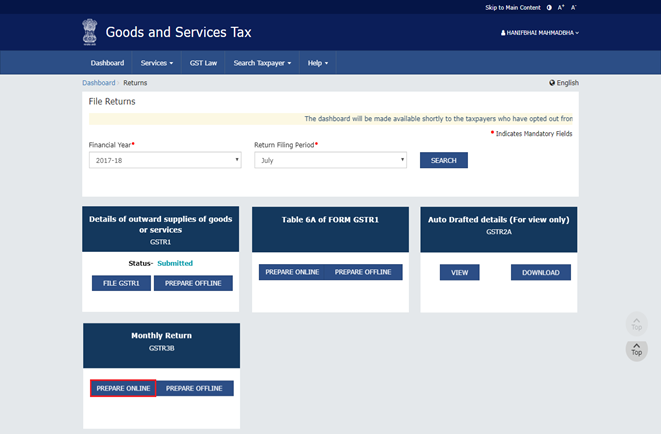Image resolution: width=661 pixels, height=434 pixels.
Task: Open the HANIFBHAI MAHMADBHA user menu
Action: point(540,33)
